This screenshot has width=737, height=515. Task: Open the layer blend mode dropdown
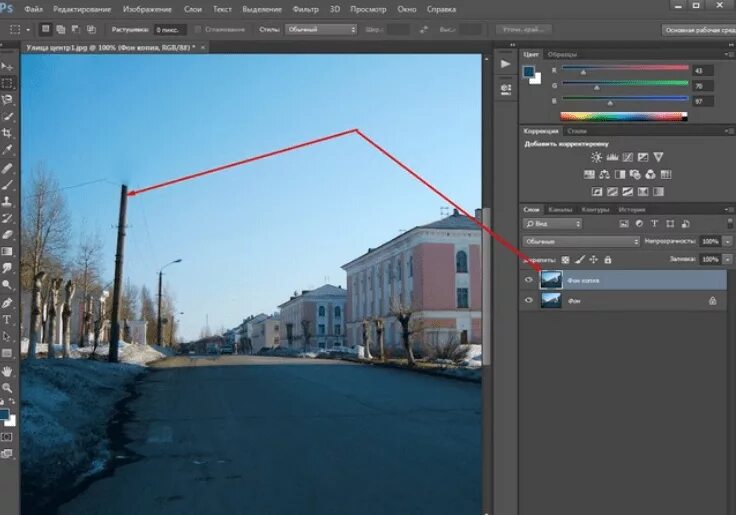581,242
